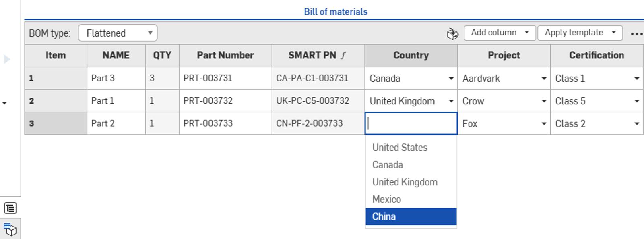The width and height of the screenshot is (644, 239).
Task: Open the Project dropdown showing Aardvark
Action: click(544, 78)
